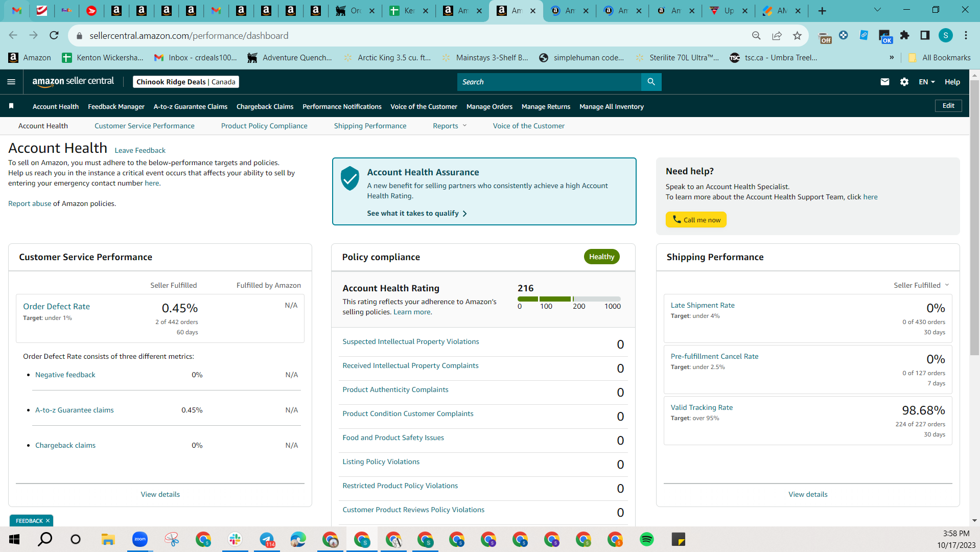Open the Help link in the header

pyautogui.click(x=952, y=82)
